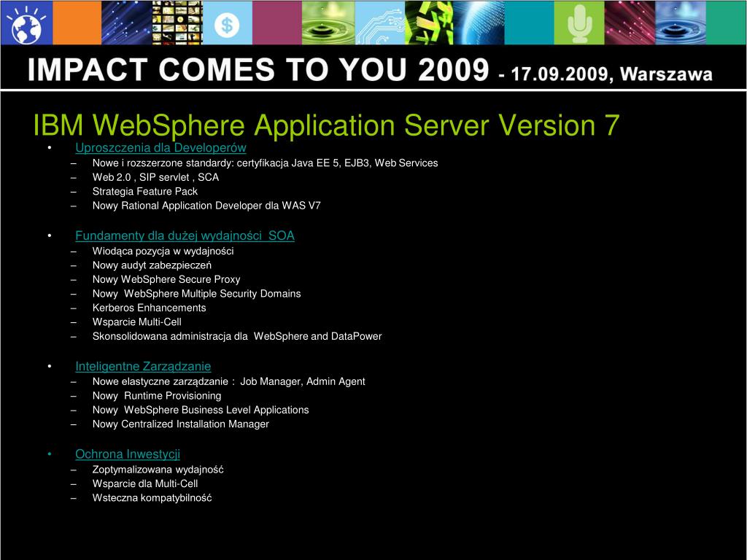Click the blue water drop banner tile

click(x=681, y=23)
